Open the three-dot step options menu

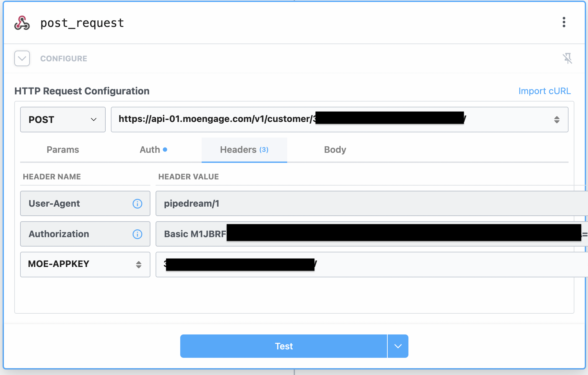point(564,22)
